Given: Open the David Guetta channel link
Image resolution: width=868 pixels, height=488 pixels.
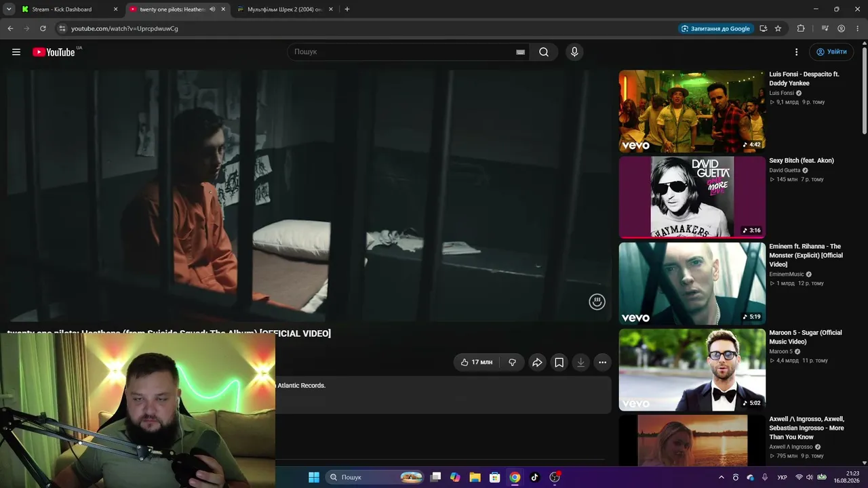Looking at the screenshot, I should pos(785,170).
